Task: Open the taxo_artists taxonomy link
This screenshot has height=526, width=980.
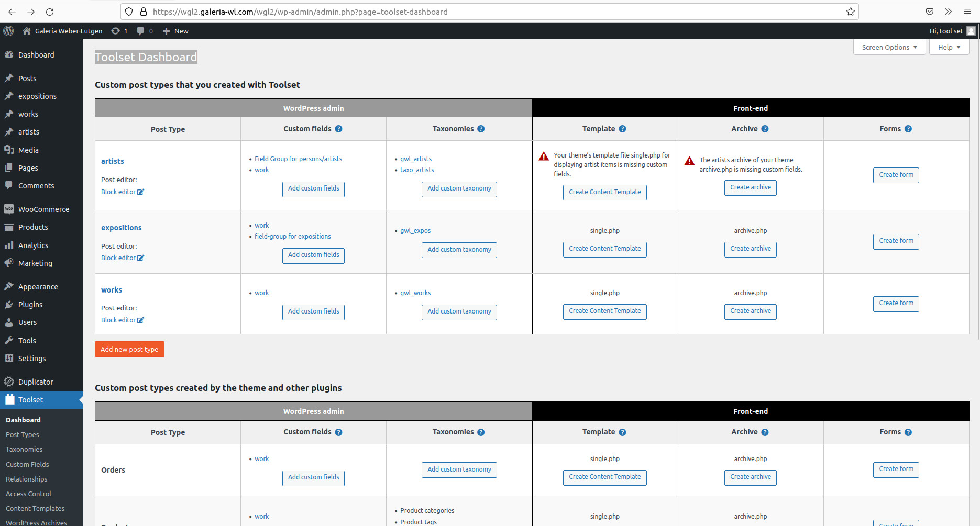Action: tap(417, 170)
